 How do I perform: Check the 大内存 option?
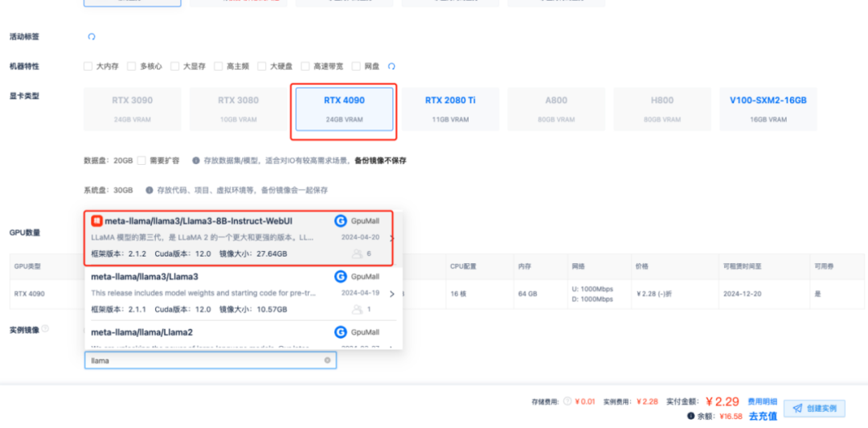88,66
